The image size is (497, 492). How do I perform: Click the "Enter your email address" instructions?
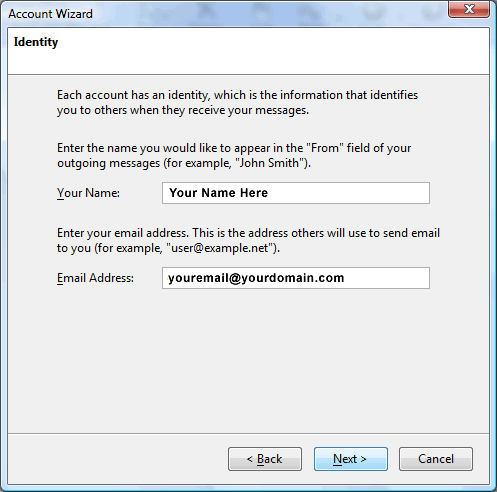pos(248,240)
